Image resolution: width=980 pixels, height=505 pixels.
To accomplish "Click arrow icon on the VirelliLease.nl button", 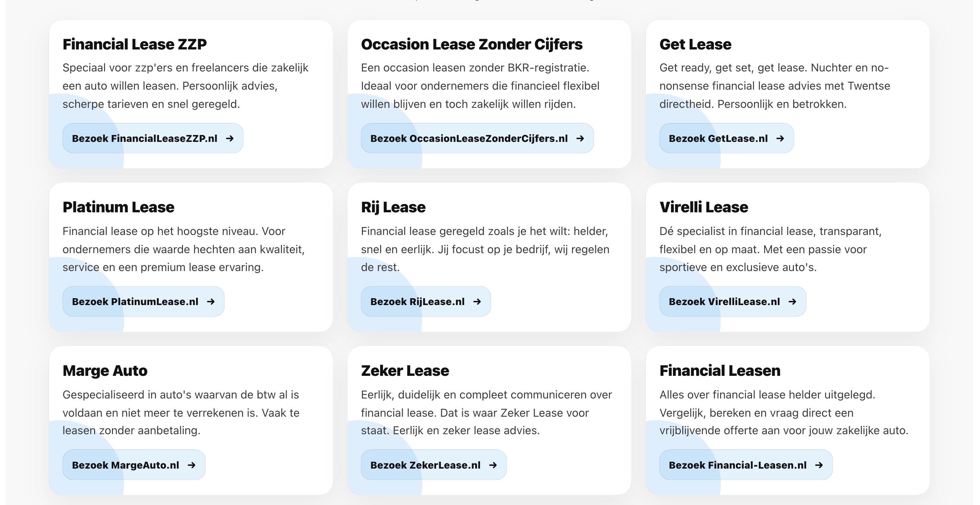I will click(x=792, y=302).
